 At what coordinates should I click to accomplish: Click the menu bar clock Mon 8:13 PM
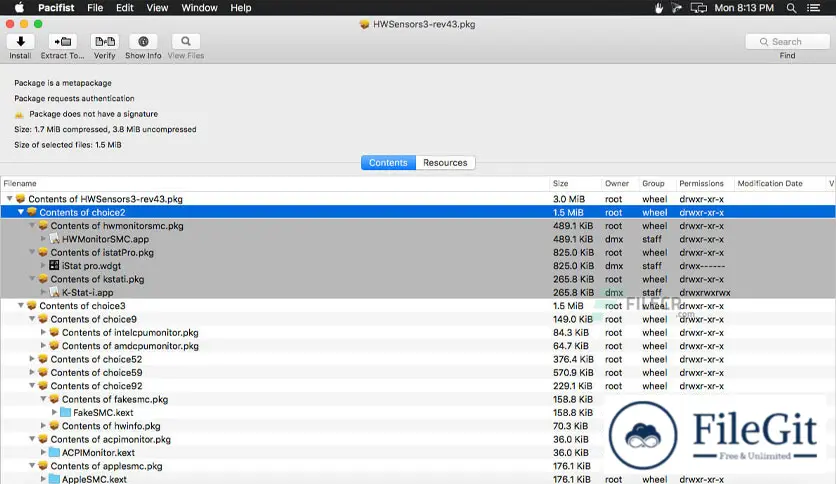[744, 8]
